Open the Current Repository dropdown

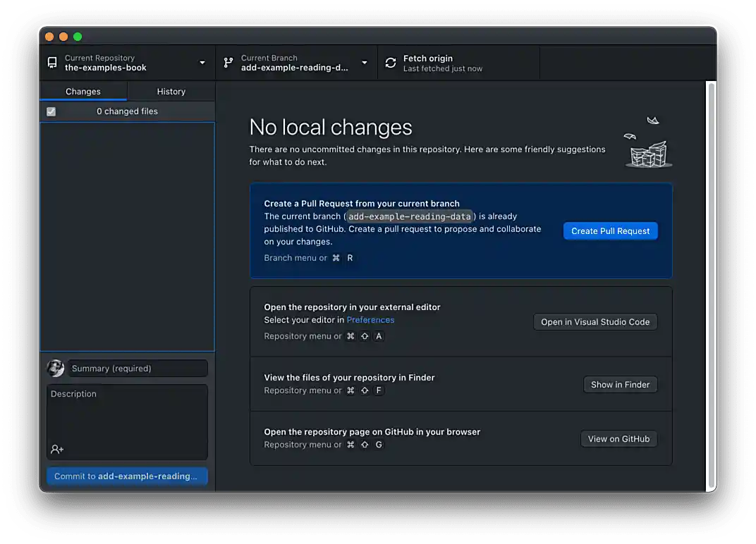pyautogui.click(x=202, y=63)
